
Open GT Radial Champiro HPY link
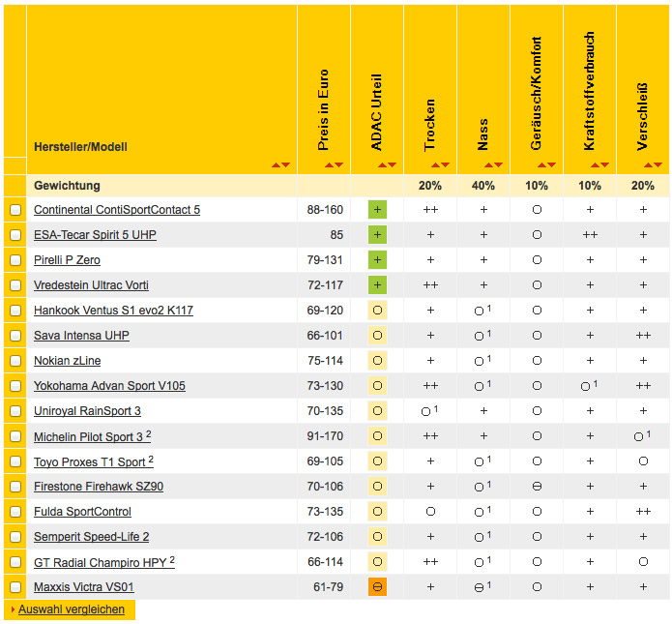point(104,562)
